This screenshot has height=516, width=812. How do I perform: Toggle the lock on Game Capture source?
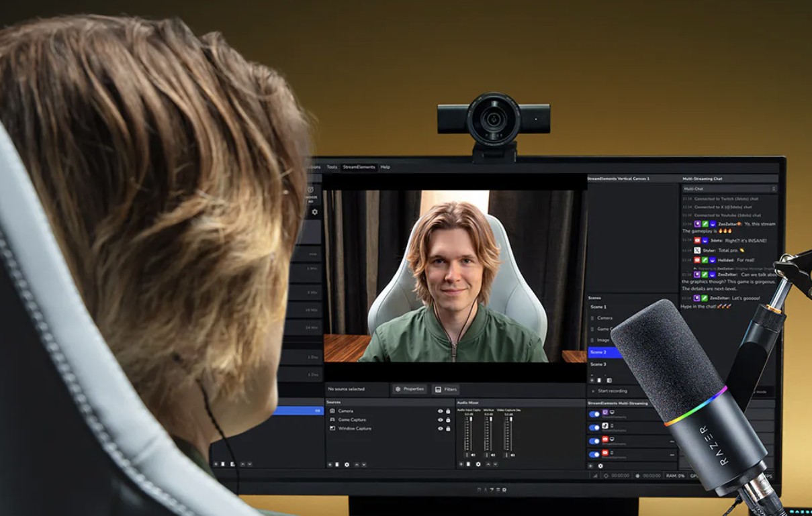point(448,419)
